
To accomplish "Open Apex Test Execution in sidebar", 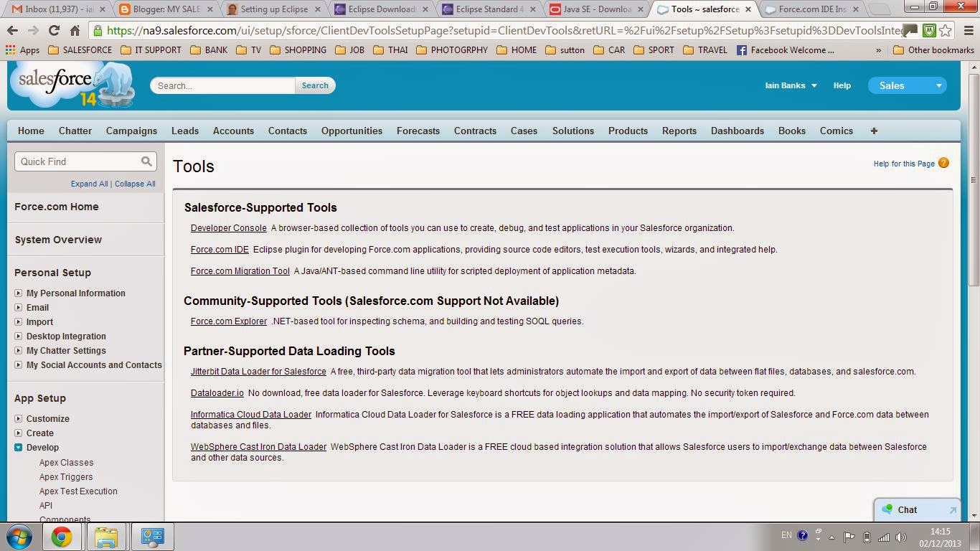I will click(x=78, y=491).
